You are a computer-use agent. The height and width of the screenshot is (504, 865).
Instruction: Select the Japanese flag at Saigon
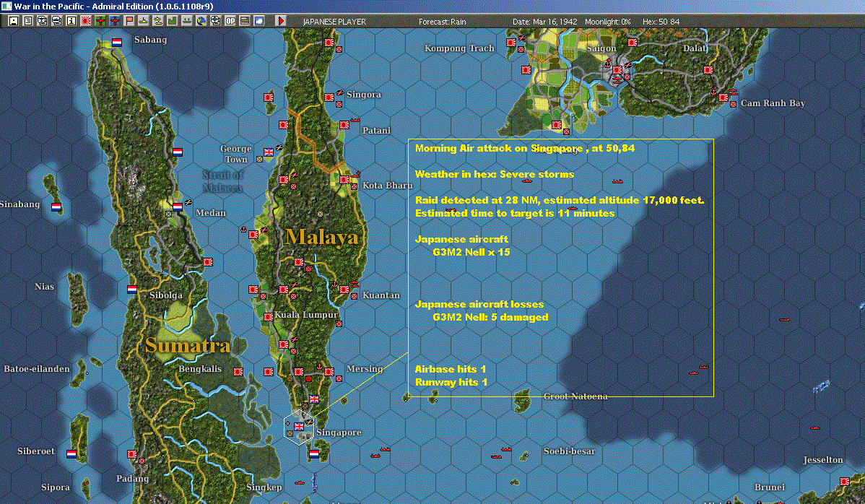[617, 70]
